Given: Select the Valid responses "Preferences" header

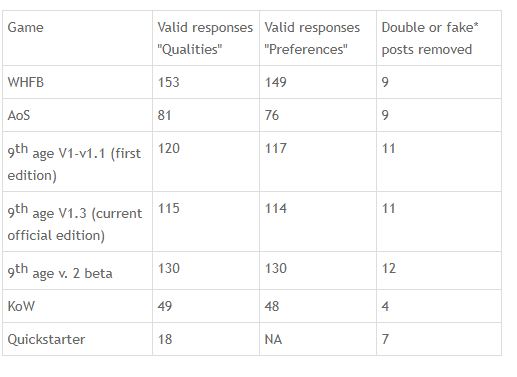Looking at the screenshot, I should tap(318, 38).
